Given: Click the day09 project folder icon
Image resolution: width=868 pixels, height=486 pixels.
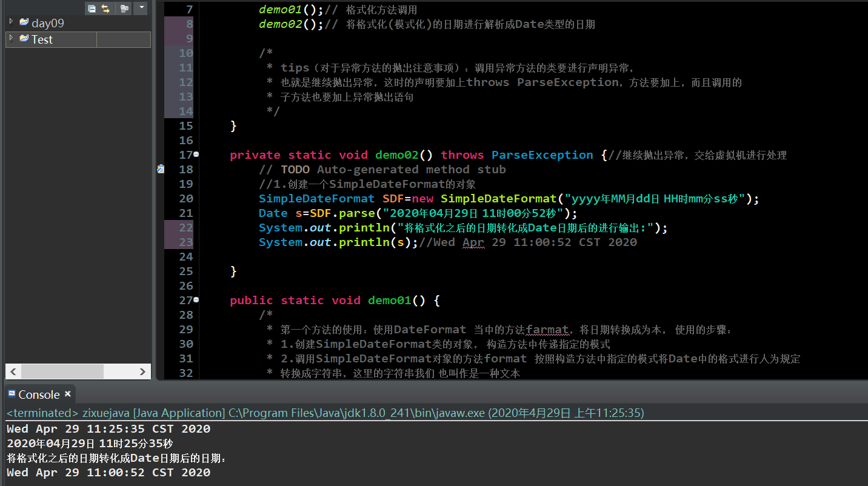Looking at the screenshot, I should coord(24,22).
